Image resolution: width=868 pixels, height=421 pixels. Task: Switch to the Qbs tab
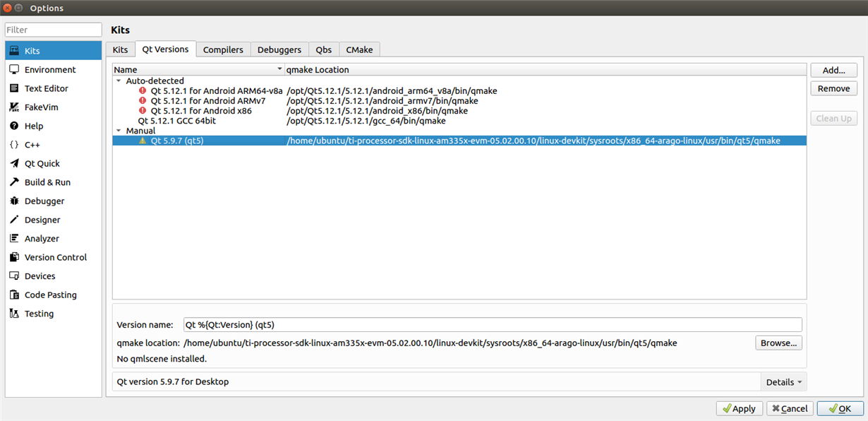point(324,49)
